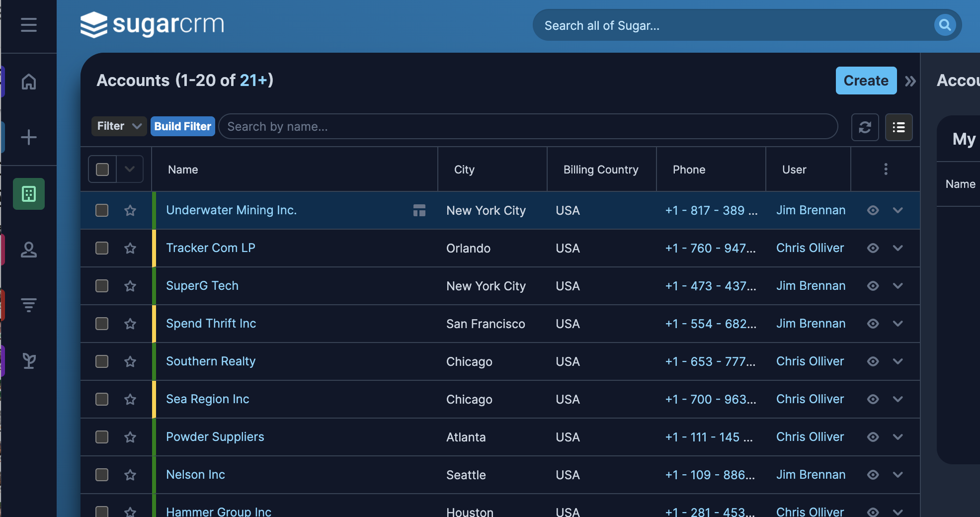The width and height of the screenshot is (980, 517).
Task: Open the Accounts module building icon
Action: [x=28, y=194]
